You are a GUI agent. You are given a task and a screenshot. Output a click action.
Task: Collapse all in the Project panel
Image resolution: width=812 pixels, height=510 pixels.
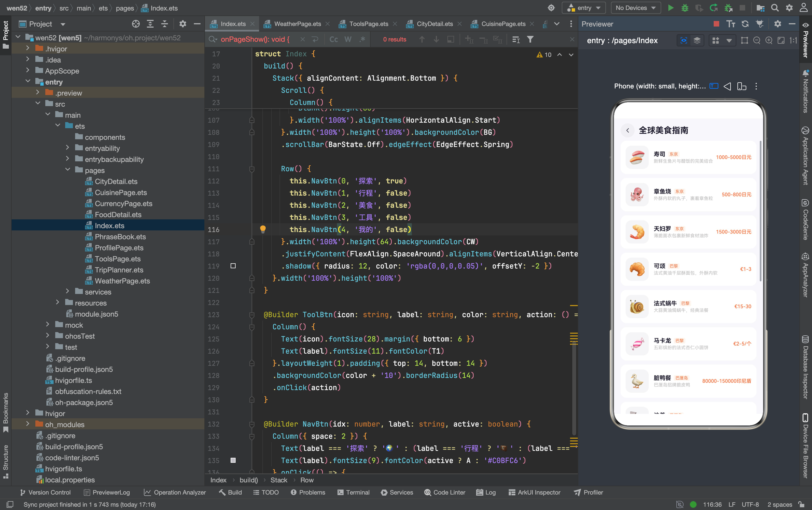point(165,23)
